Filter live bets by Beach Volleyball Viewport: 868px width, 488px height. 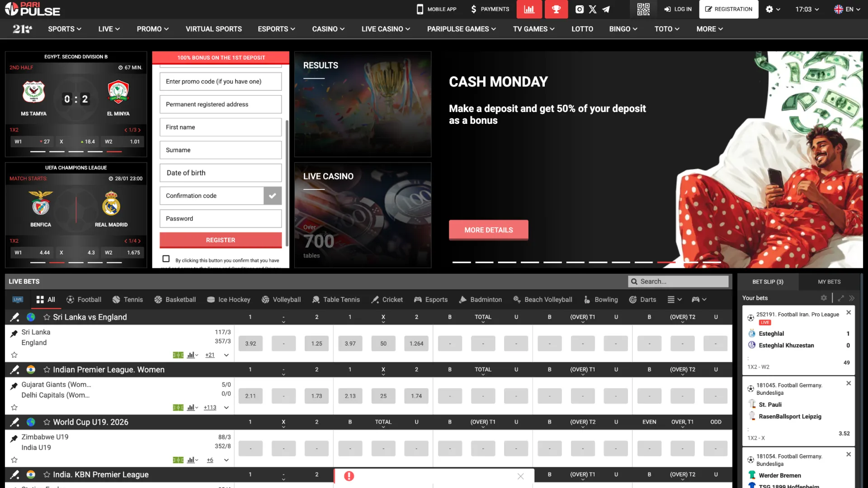pos(542,300)
